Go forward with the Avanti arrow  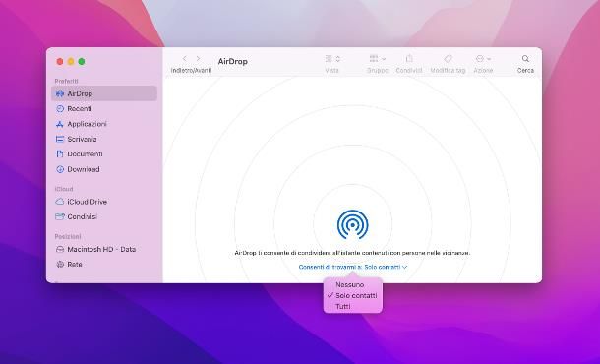(x=199, y=59)
